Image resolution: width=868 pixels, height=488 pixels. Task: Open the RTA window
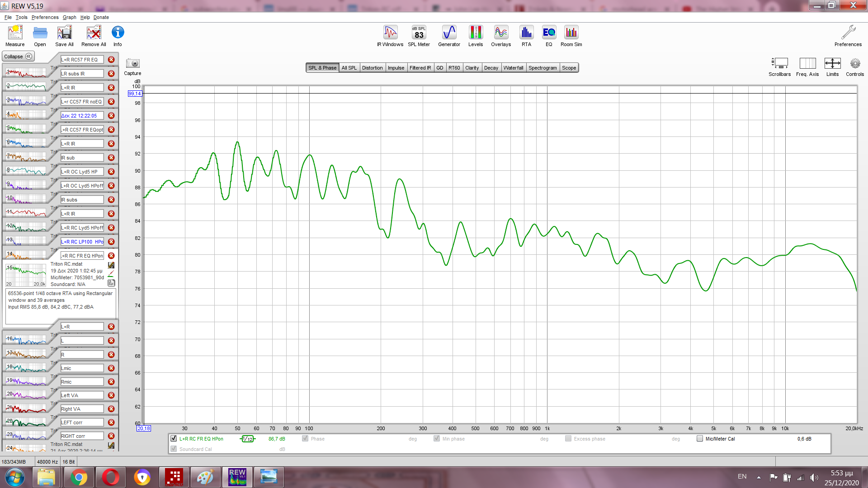[526, 36]
